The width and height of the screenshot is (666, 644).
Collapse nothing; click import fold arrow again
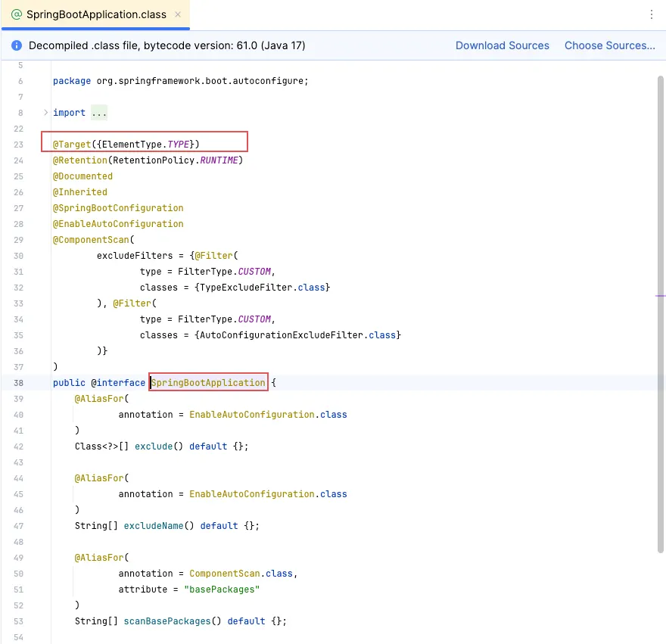coord(45,112)
